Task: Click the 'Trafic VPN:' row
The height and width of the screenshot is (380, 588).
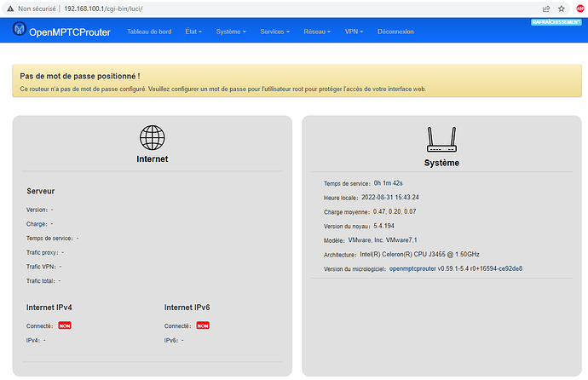Action: point(43,267)
